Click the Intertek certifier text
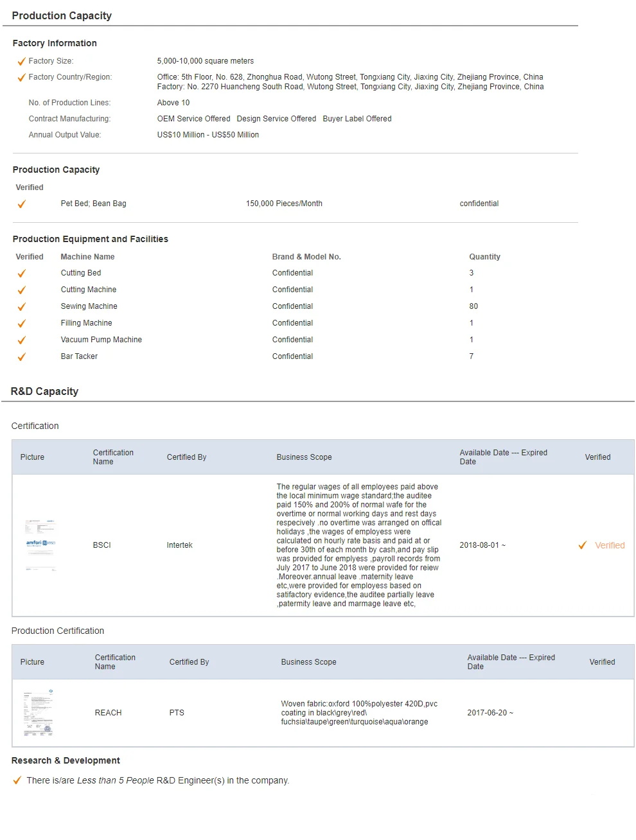The height and width of the screenshot is (840, 636). click(x=179, y=545)
